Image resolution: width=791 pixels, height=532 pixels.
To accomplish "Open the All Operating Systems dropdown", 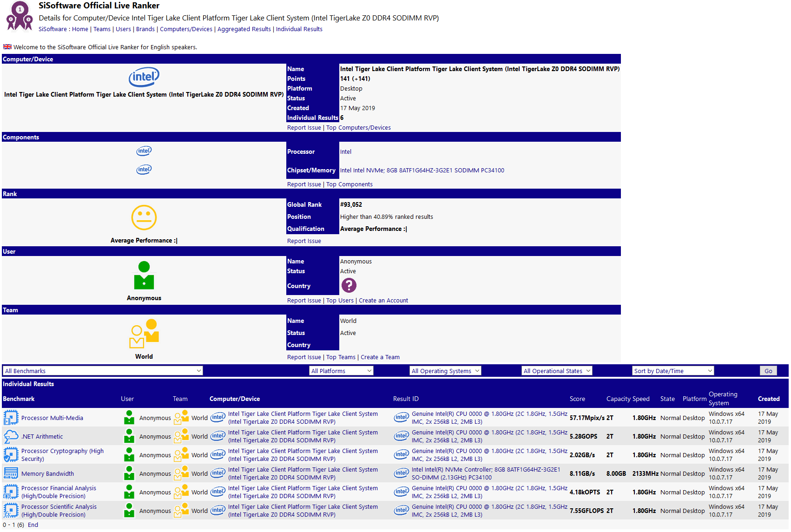I will click(445, 371).
